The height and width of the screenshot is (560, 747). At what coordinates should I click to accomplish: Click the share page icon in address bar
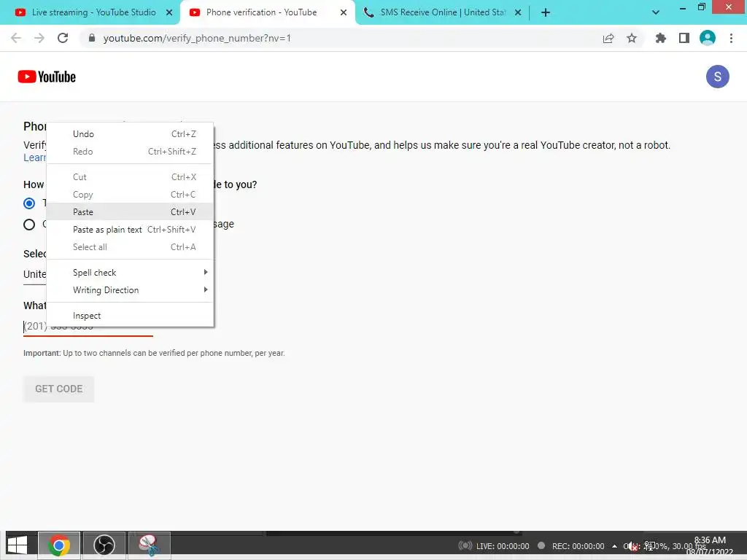[x=608, y=38]
